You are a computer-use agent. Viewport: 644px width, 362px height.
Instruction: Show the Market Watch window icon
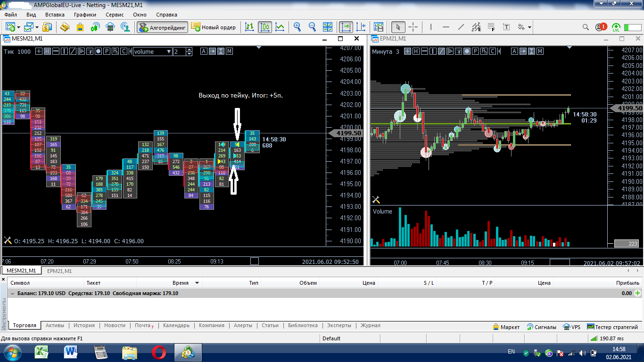point(47,27)
